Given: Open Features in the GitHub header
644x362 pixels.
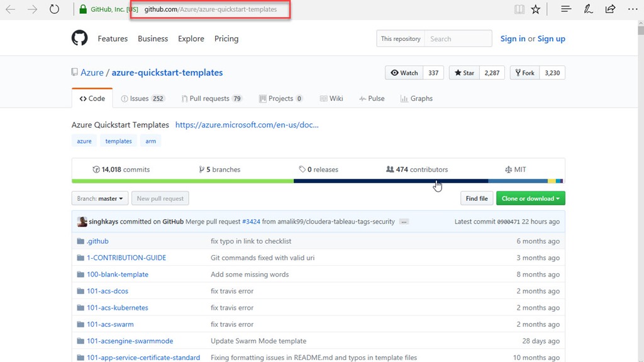Looking at the screenshot, I should click(x=113, y=38).
